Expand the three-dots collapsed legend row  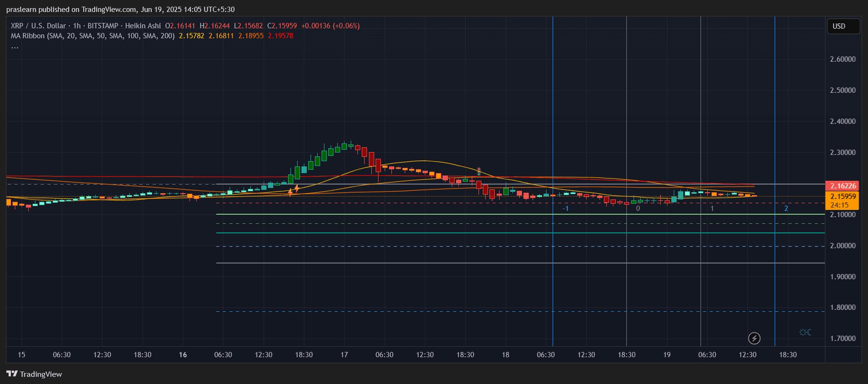(x=15, y=46)
